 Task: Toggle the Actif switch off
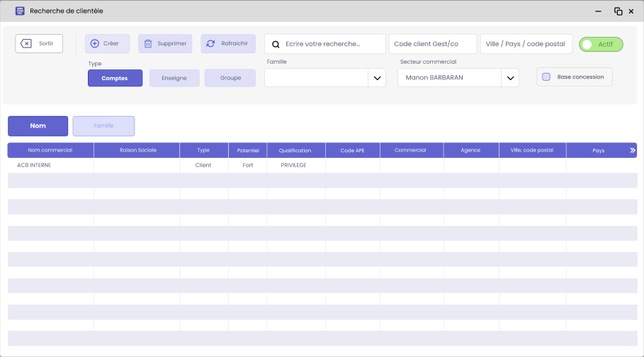point(600,44)
